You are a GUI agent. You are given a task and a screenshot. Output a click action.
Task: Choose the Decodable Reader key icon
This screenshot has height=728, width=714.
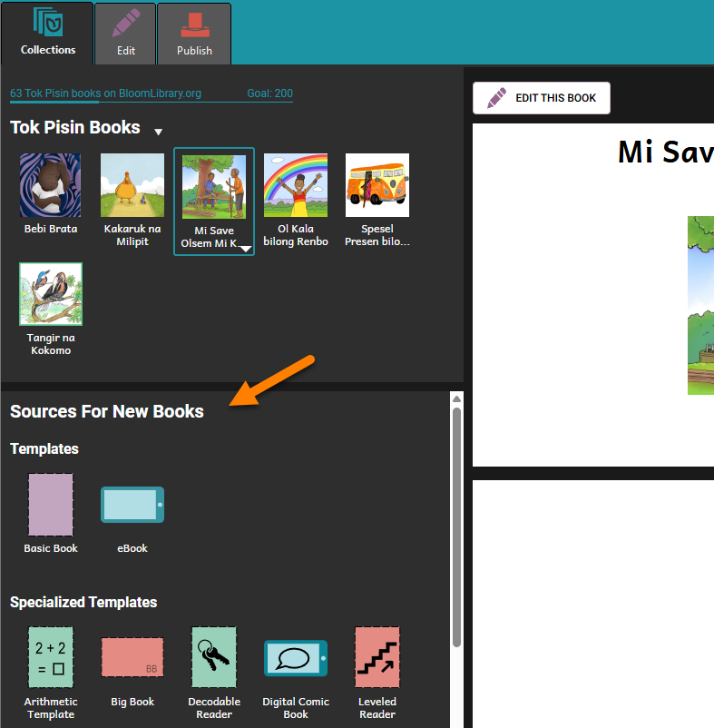point(214,657)
